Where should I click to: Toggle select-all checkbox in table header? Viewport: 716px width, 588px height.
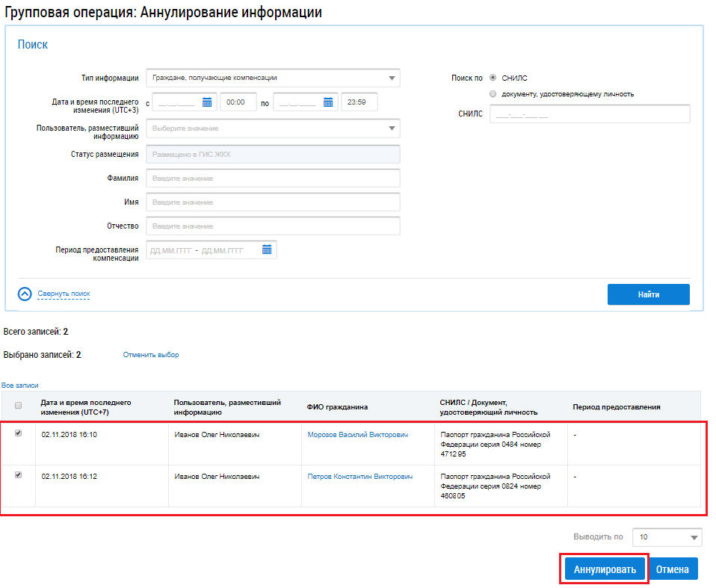[x=19, y=406]
